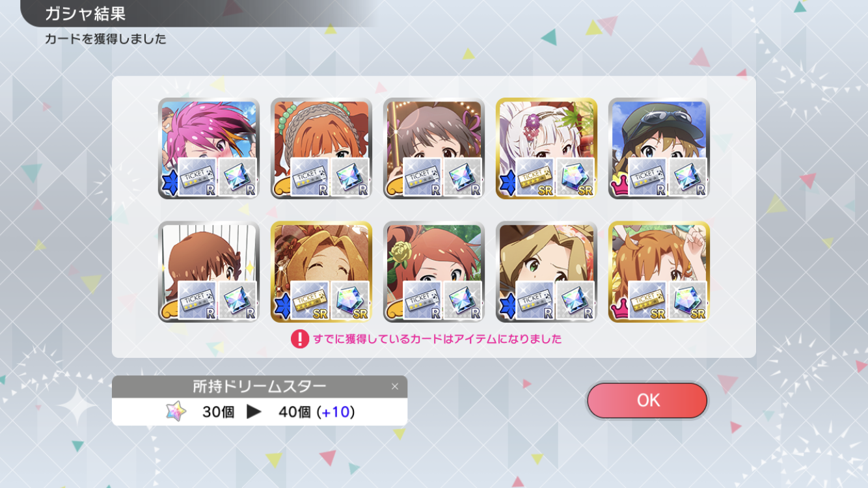Click the R crystal gem on green-cap card
The width and height of the screenshot is (868, 488).
(x=688, y=177)
